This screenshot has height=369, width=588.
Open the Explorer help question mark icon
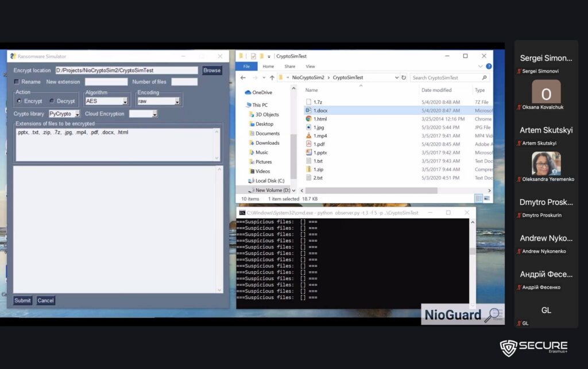coord(489,67)
